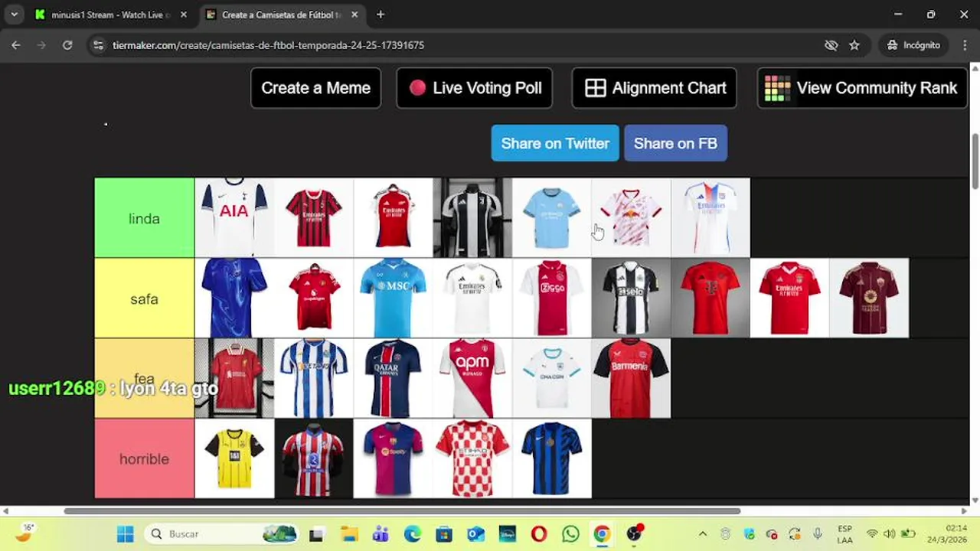Choose the black-white Juventus shirt
This screenshot has width=980, height=551.
point(472,217)
